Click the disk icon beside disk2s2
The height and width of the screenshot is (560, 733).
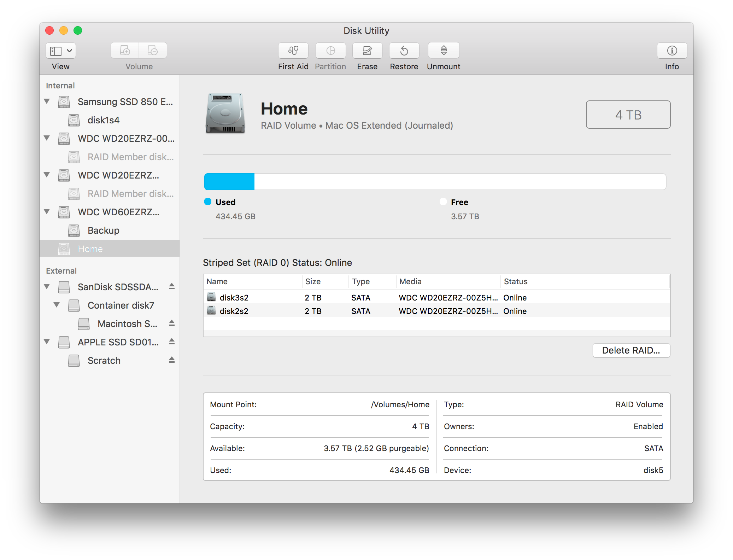click(211, 310)
